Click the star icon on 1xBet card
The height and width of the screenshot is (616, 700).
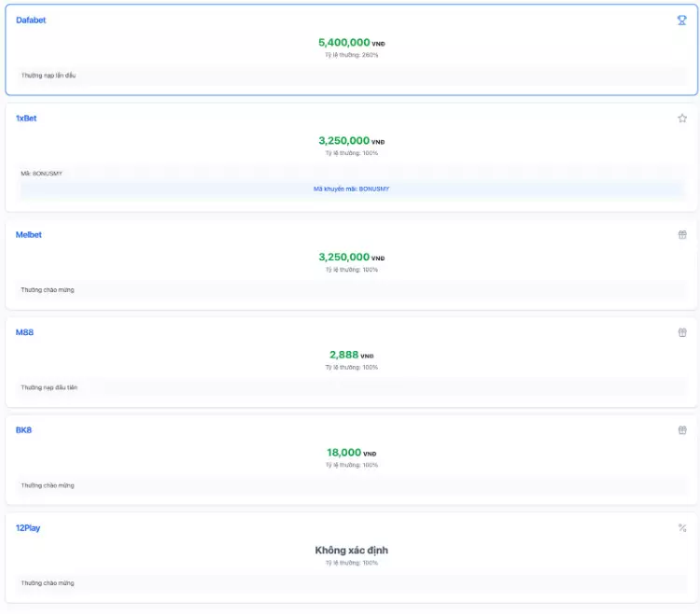click(682, 119)
